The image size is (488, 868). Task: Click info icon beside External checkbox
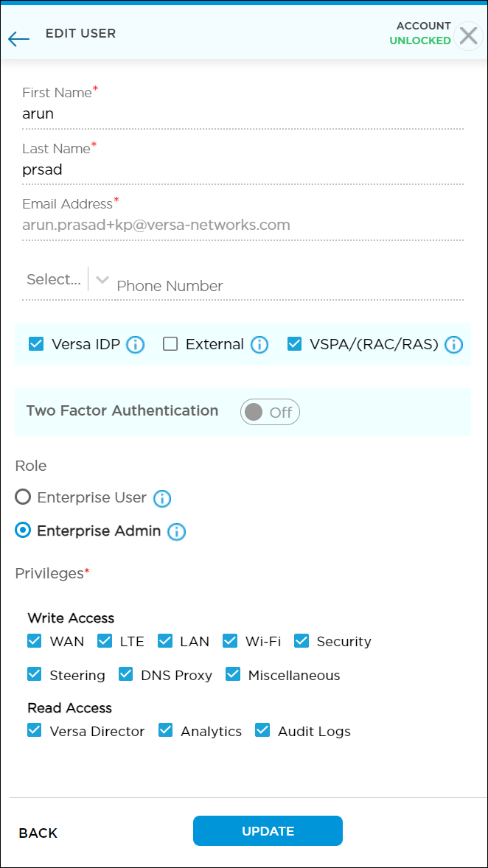coord(259,344)
